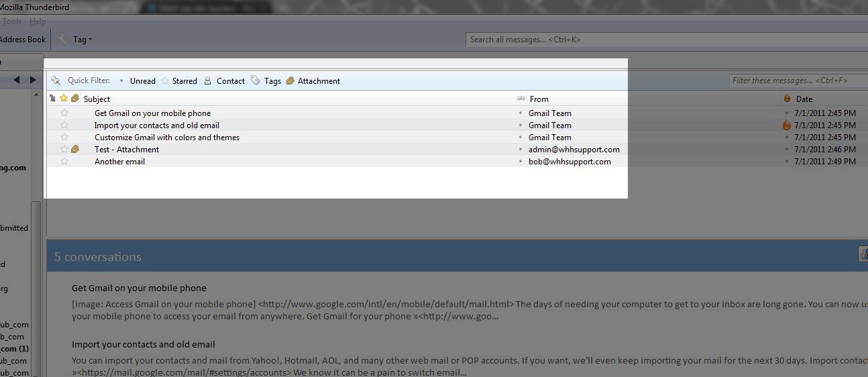Open the Address Book
Screen dimensions: 868x377
point(23,40)
